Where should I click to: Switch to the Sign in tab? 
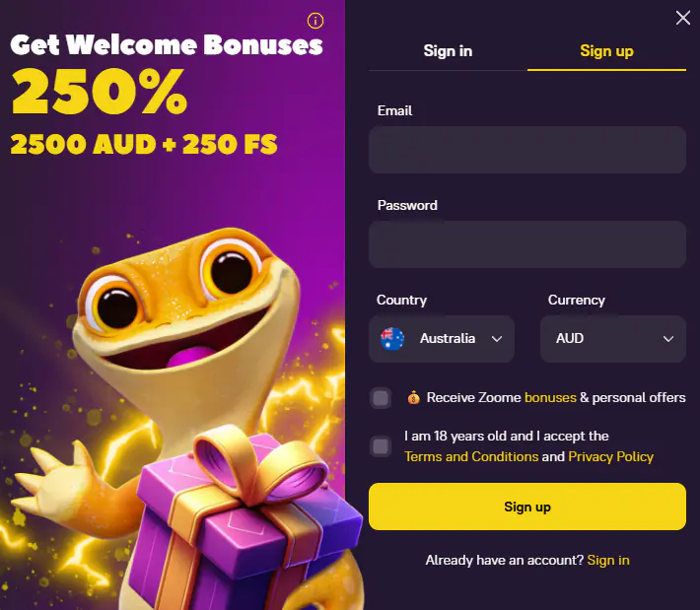[448, 51]
